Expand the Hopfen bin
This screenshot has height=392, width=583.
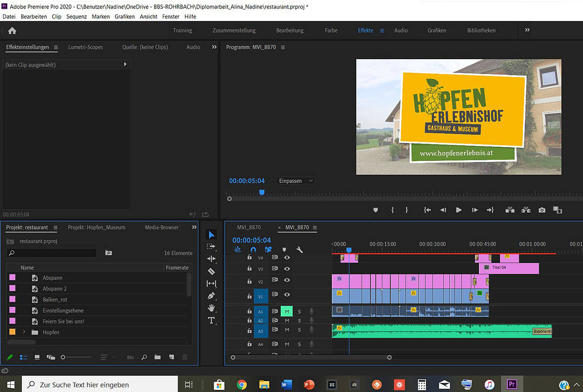(x=24, y=332)
